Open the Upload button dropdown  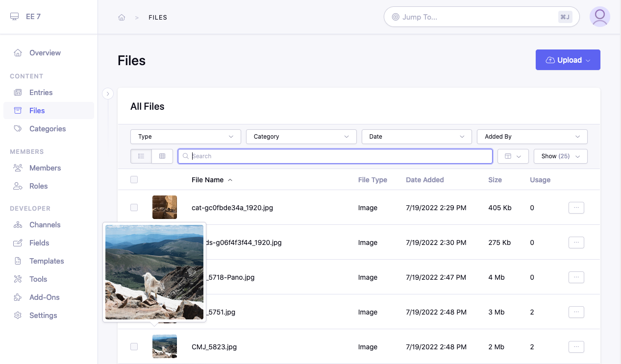568,60
